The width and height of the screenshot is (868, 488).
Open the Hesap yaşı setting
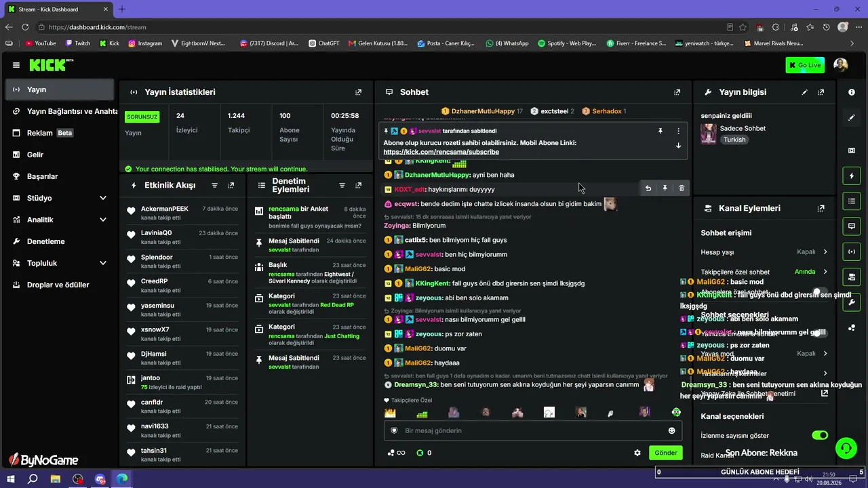(764, 252)
